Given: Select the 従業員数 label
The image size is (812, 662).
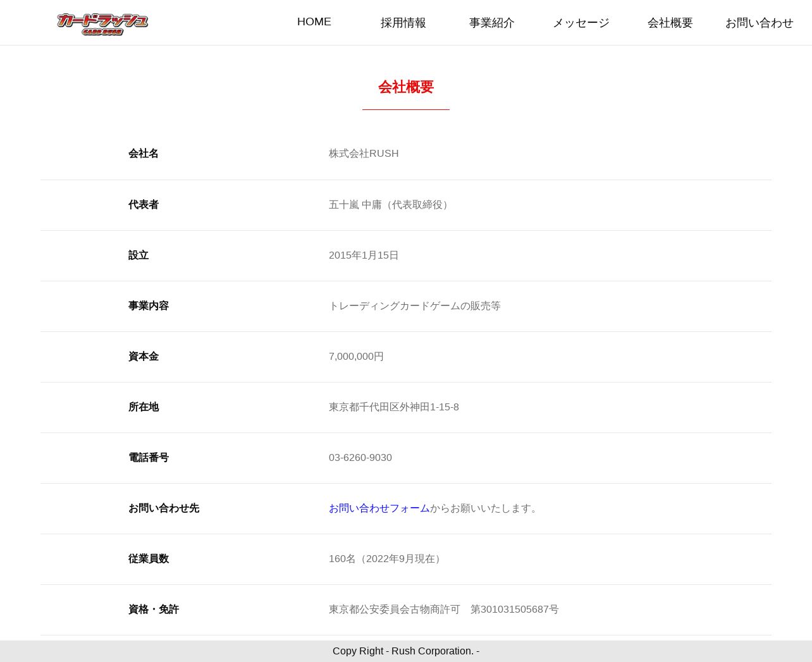Looking at the screenshot, I should 149,559.
